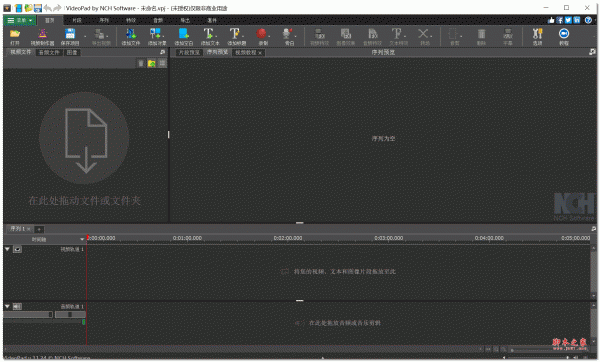
Task: Open the Add Text dropdown arrow
Action: (x=217, y=36)
